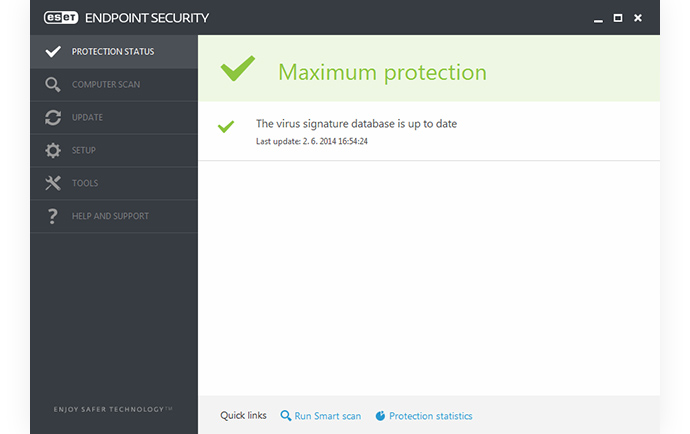Click the Smart scan magnifier icon
Image resolution: width=690 pixels, height=434 pixels.
(x=286, y=416)
